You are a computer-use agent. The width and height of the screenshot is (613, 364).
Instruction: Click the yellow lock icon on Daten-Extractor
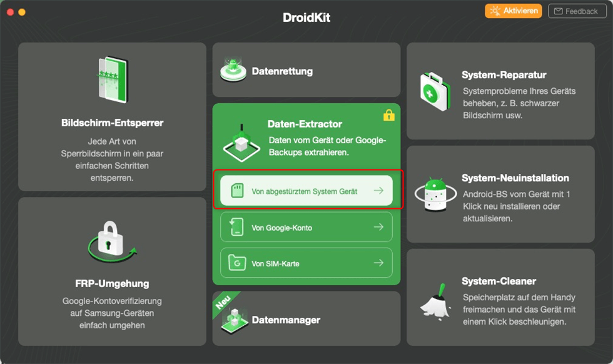coord(388,115)
